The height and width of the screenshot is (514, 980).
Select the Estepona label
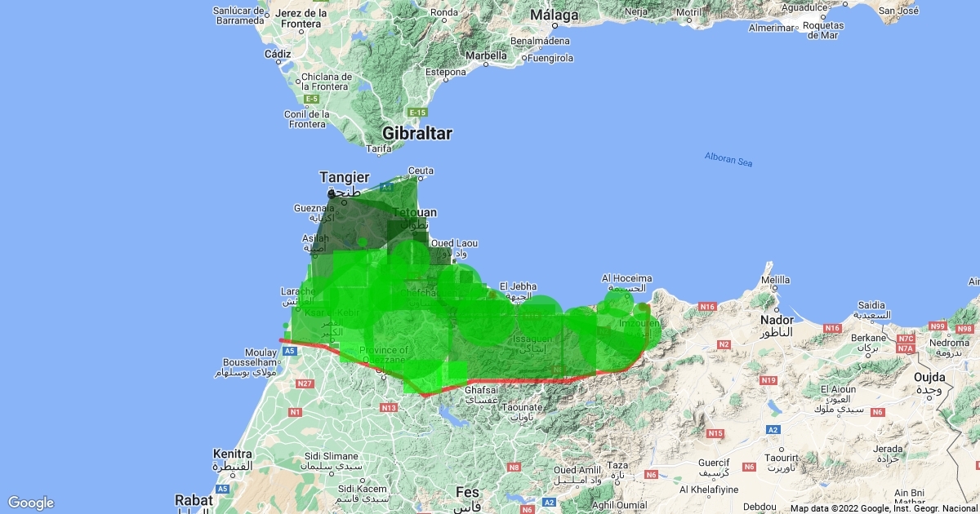click(x=445, y=72)
